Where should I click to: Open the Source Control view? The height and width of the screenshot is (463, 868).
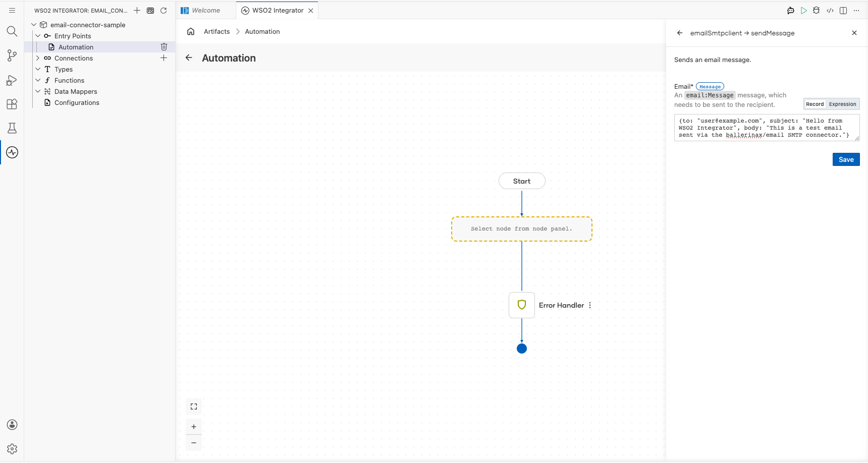click(x=12, y=55)
